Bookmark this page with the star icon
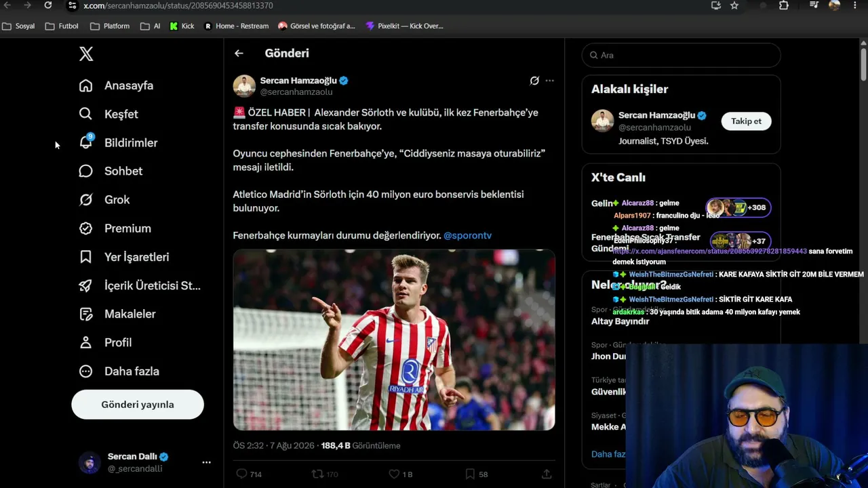The image size is (868, 488). pyautogui.click(x=734, y=5)
